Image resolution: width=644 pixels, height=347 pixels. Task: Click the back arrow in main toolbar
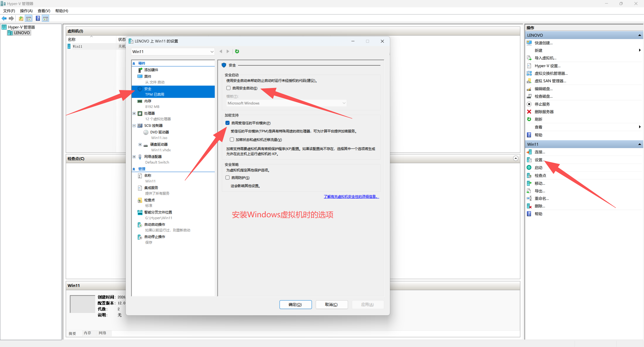[x=4, y=18]
